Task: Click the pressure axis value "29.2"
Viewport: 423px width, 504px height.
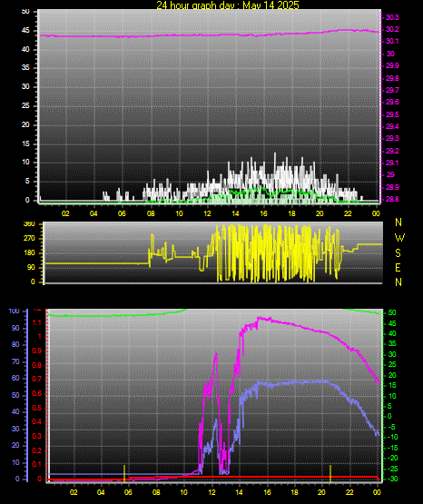Action: (x=392, y=151)
